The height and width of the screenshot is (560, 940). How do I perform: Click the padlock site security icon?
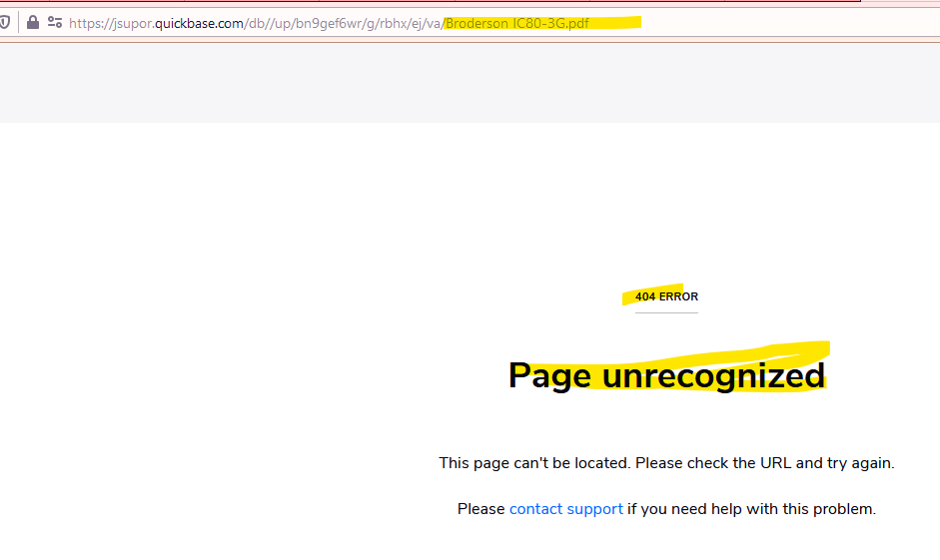point(33,23)
